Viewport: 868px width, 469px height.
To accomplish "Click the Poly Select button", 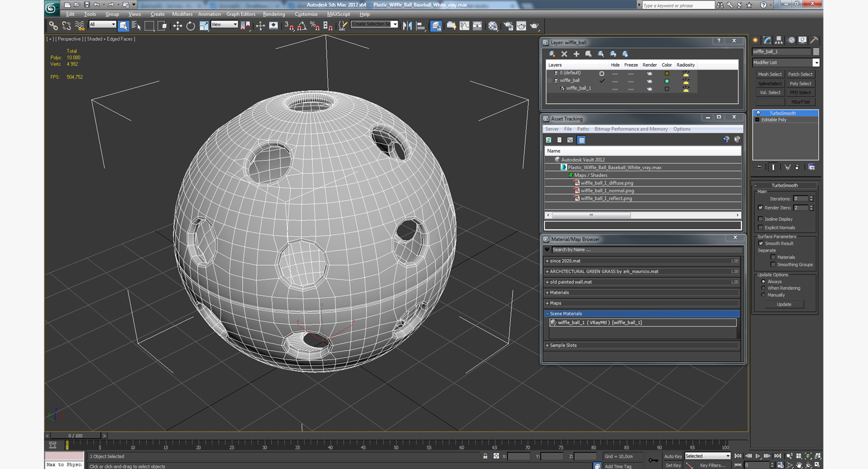I will click(x=801, y=83).
